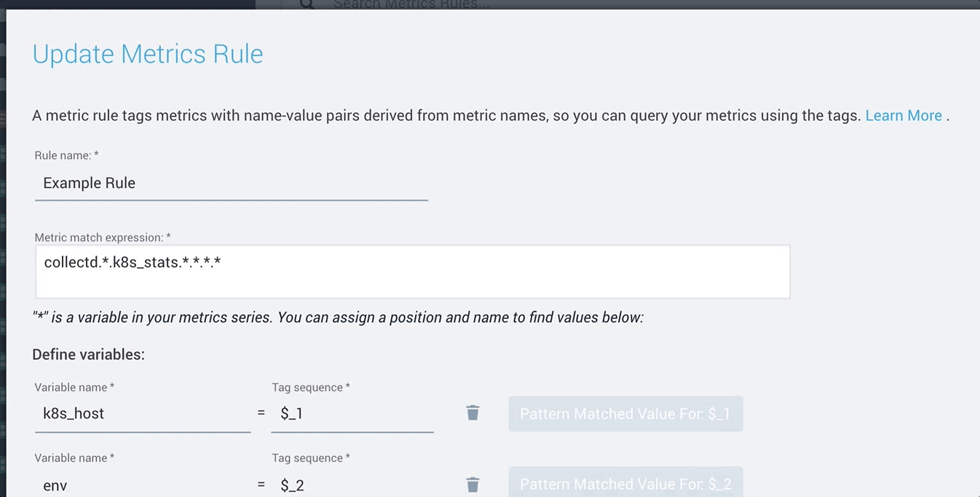Image resolution: width=980 pixels, height=497 pixels.
Task: Click the Metric match expression label
Action: point(103,238)
